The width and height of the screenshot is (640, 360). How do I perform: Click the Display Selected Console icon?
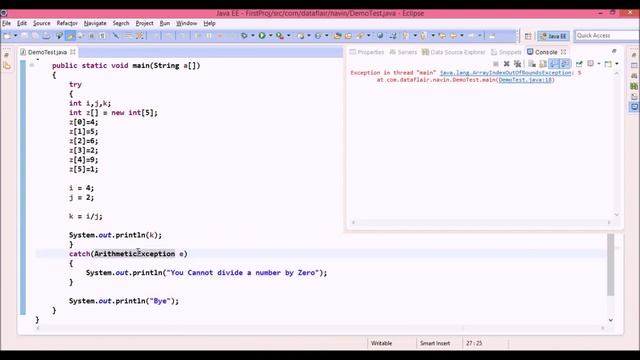pyautogui.click(x=590, y=64)
